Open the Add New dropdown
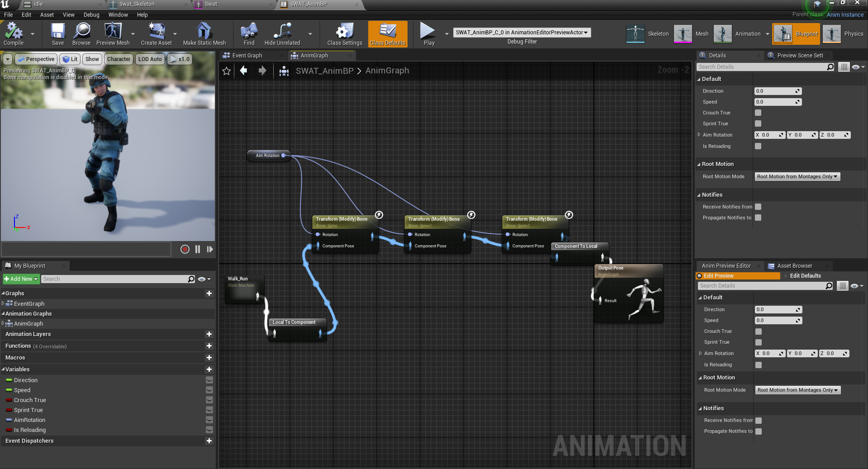The width and height of the screenshot is (868, 469). coord(21,279)
